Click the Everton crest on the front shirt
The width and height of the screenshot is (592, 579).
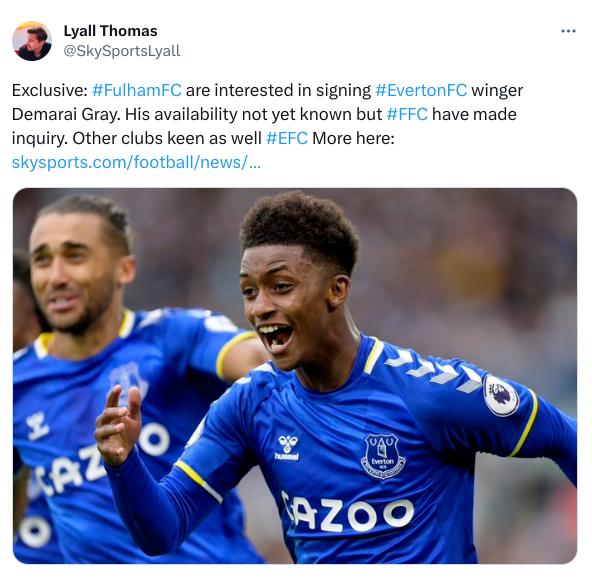click(x=382, y=456)
